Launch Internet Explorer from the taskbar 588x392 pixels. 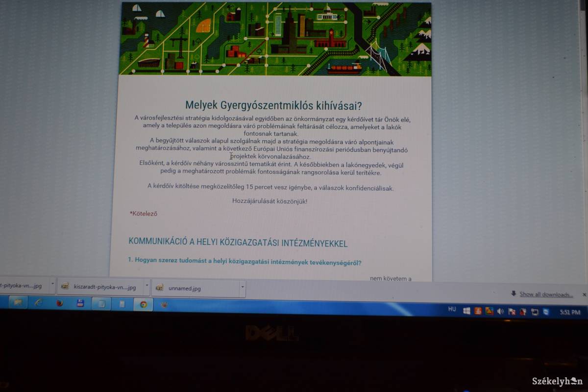click(39, 303)
